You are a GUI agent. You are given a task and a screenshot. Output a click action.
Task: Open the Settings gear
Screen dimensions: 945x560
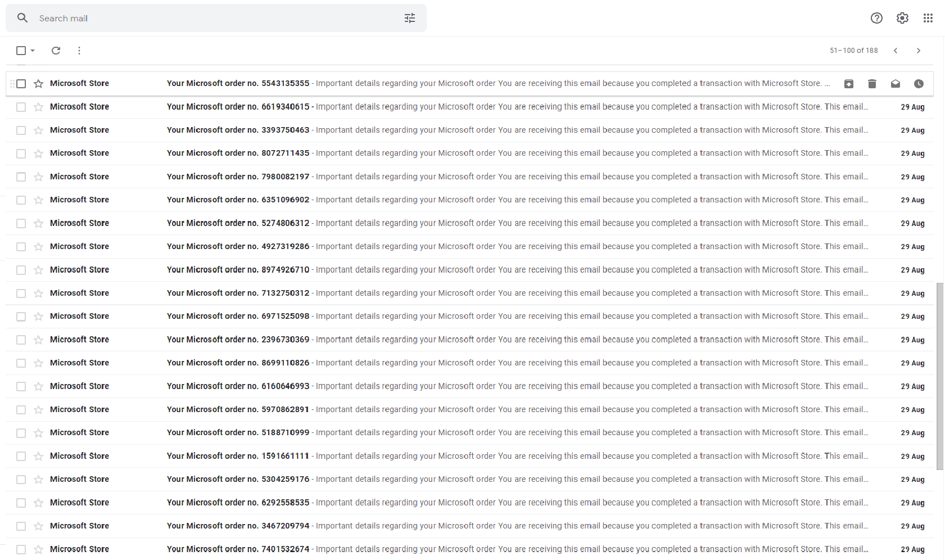click(x=902, y=18)
